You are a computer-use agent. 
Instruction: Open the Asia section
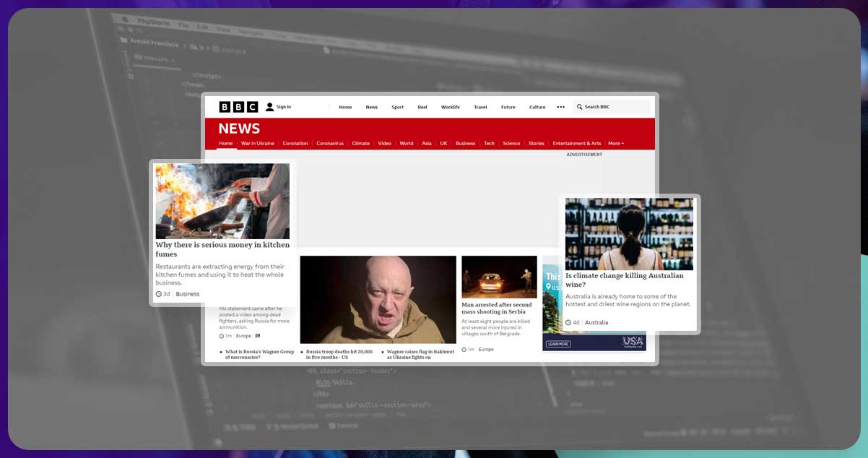pyautogui.click(x=427, y=143)
